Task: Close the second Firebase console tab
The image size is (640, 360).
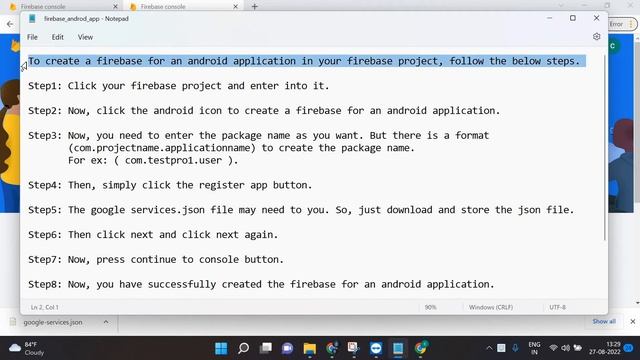Action: tap(236, 7)
